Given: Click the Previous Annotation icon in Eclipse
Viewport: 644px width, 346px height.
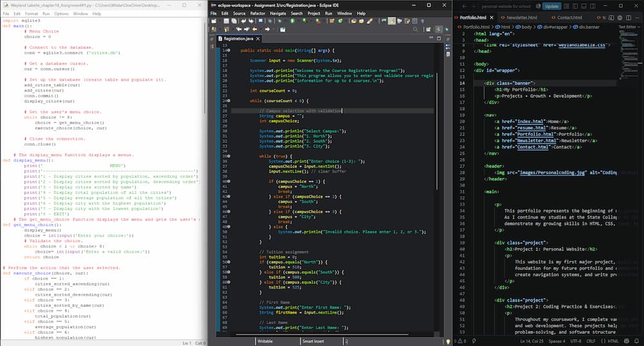Looking at the screenshot, I should (x=226, y=29).
